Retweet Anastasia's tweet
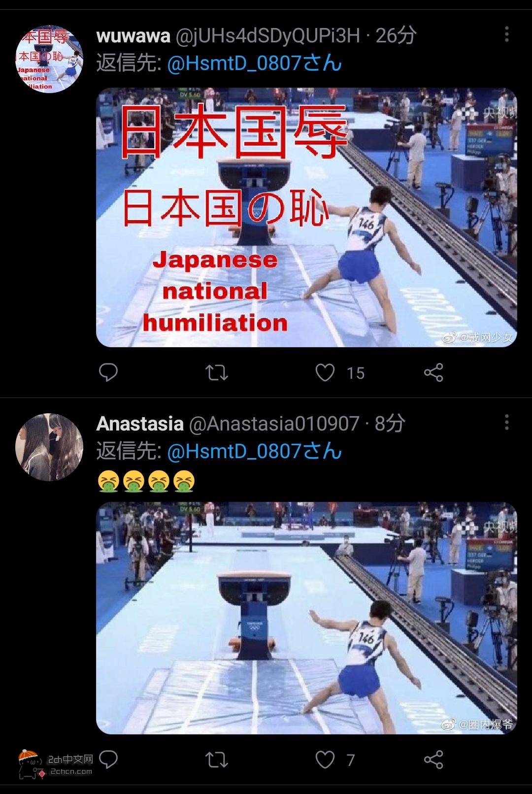The width and height of the screenshot is (532, 794). tap(217, 760)
